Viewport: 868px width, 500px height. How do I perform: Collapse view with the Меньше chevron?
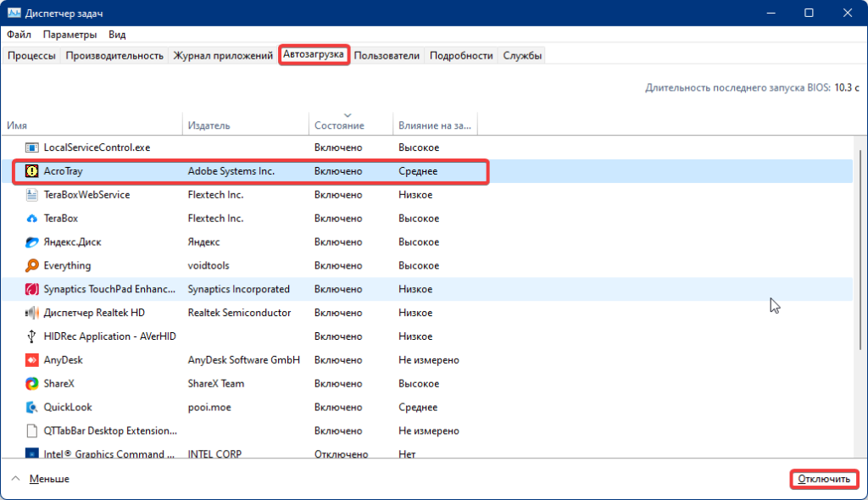15,479
